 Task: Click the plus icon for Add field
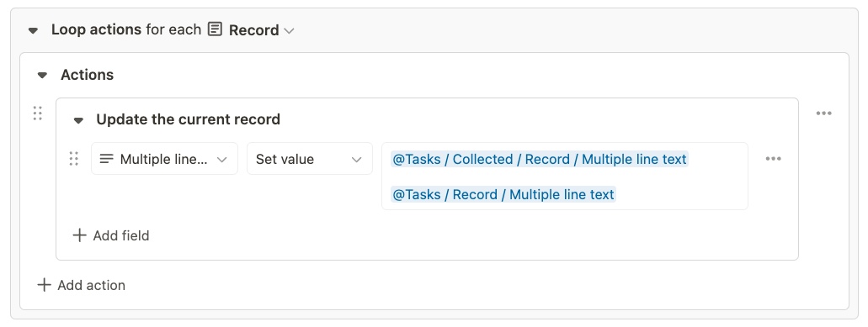pyautogui.click(x=80, y=235)
